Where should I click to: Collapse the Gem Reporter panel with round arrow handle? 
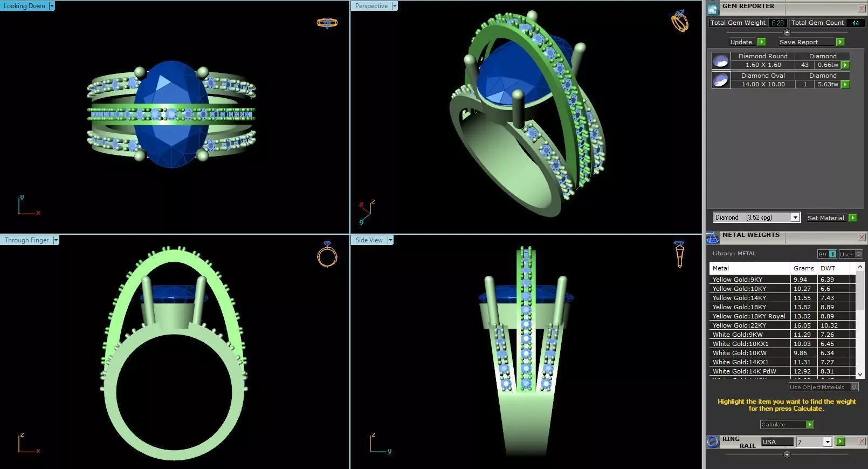[787, 33]
